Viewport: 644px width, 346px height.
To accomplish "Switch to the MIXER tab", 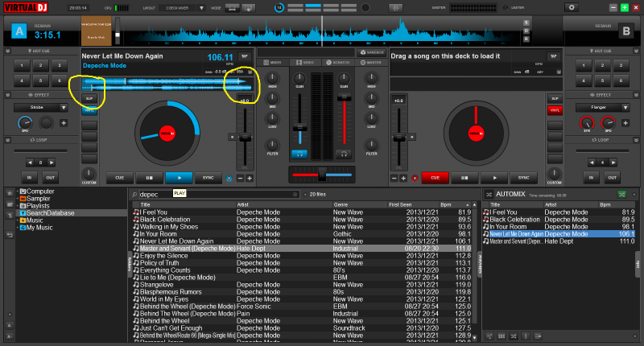I will coord(273,63).
